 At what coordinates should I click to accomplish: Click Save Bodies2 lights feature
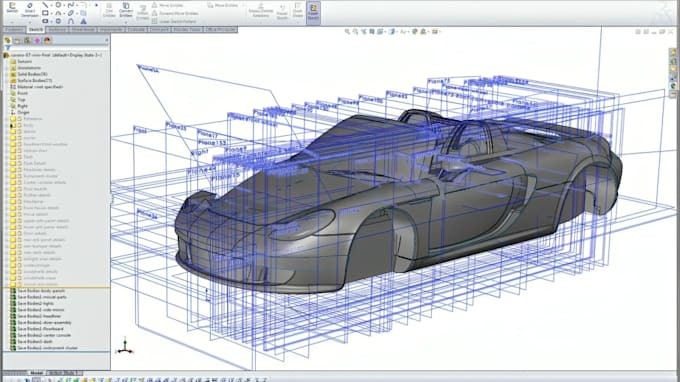tap(32, 304)
